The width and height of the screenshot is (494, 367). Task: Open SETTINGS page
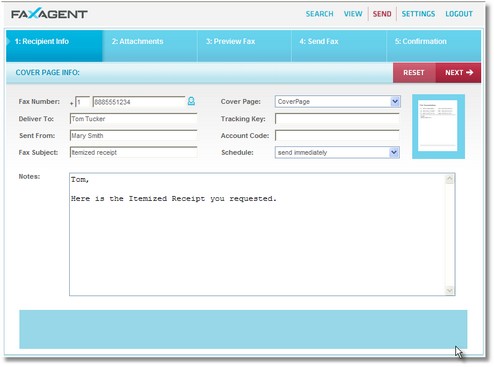point(418,14)
